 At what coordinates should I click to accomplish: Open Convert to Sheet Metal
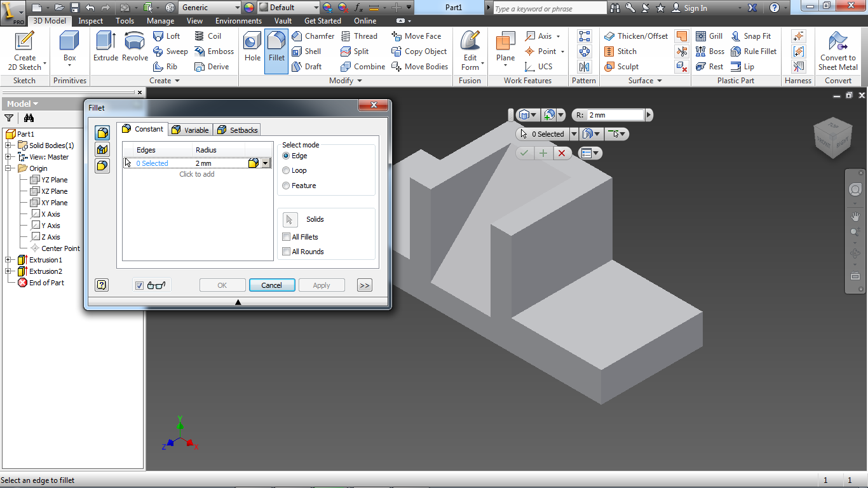click(837, 51)
